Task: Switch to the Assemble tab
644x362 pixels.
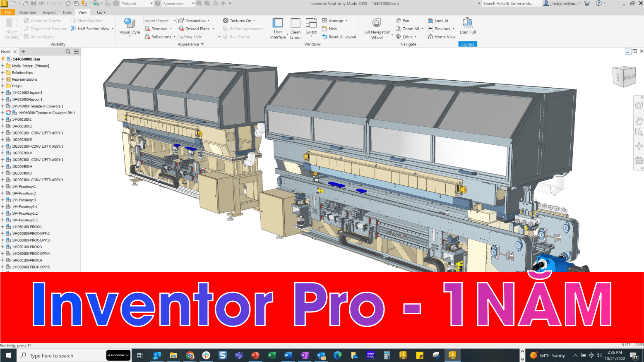Action: [28, 12]
